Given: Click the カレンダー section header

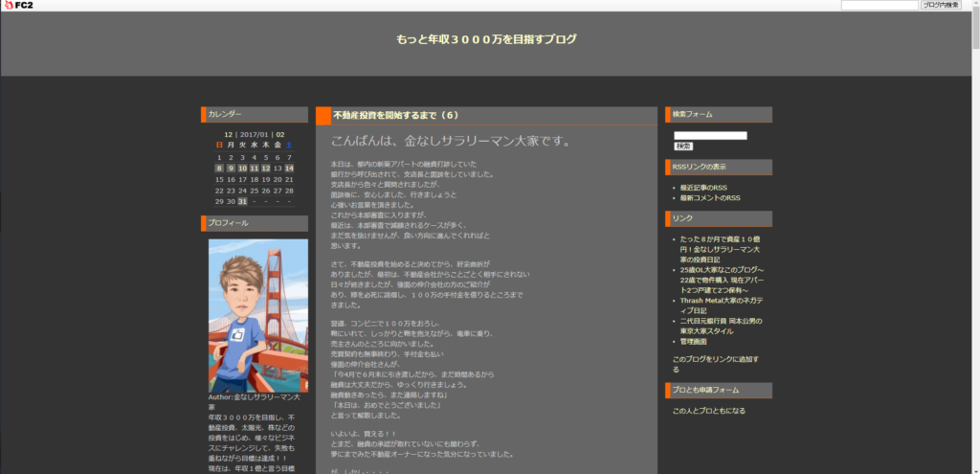Looking at the screenshot, I should point(255,115).
